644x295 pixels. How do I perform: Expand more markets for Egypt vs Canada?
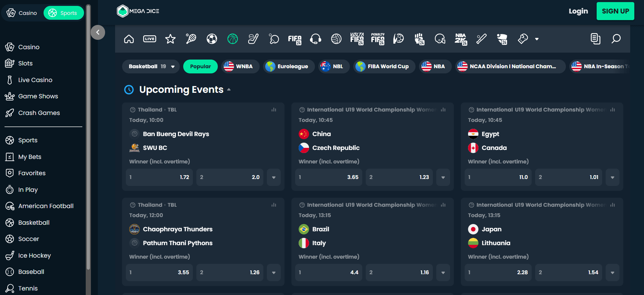[x=613, y=177]
